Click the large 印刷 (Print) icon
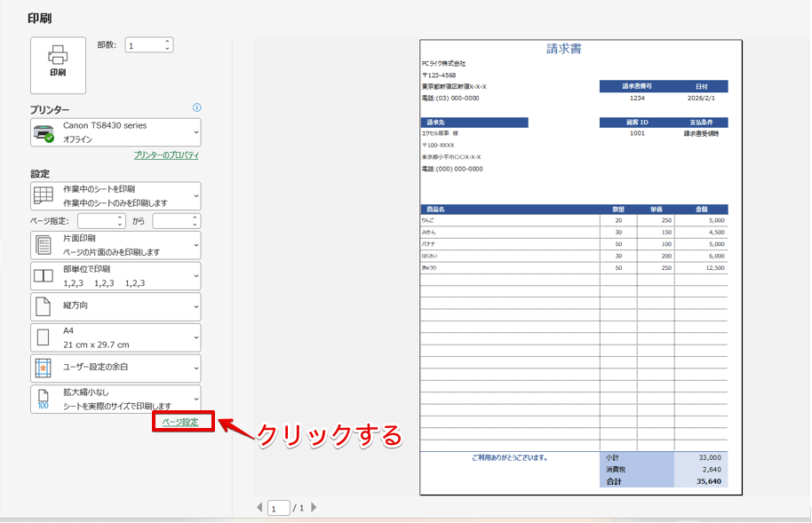Image resolution: width=812 pixels, height=523 pixels. pyautogui.click(x=58, y=64)
